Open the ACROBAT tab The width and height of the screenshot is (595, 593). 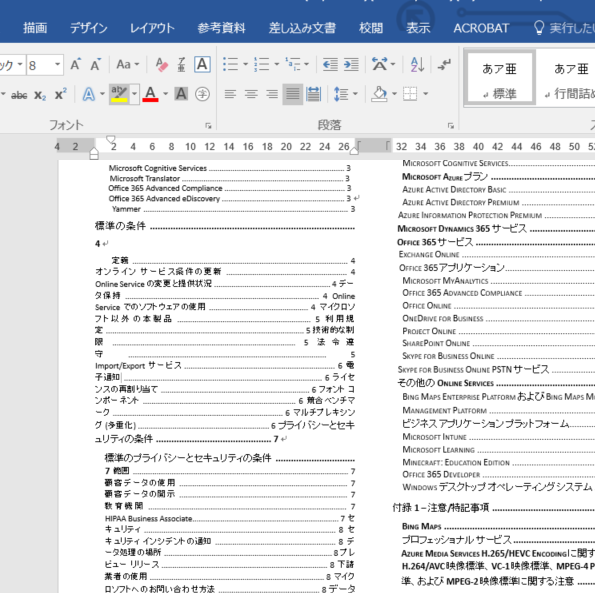click(x=481, y=28)
